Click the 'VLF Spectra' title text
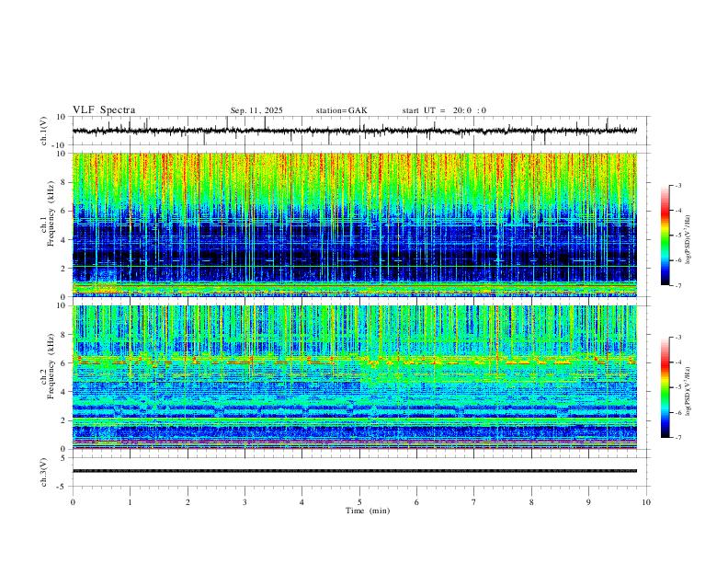Screen dimensions: 728x563 click(104, 110)
